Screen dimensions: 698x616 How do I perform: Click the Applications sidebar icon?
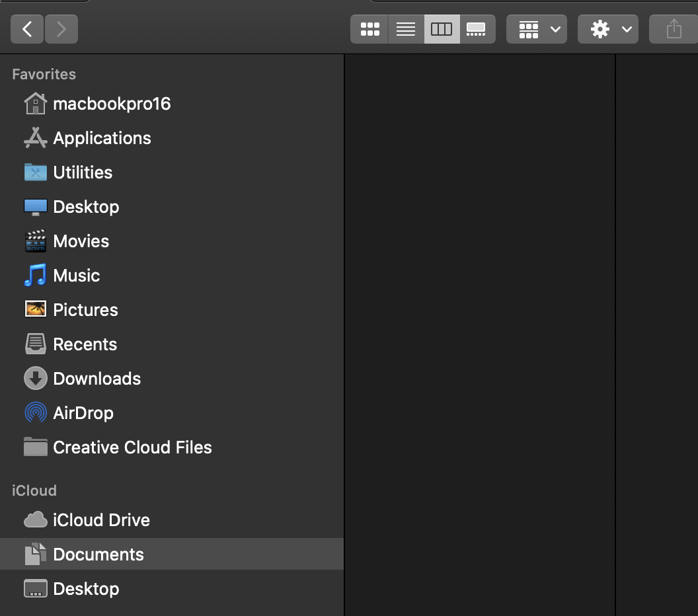(x=36, y=138)
